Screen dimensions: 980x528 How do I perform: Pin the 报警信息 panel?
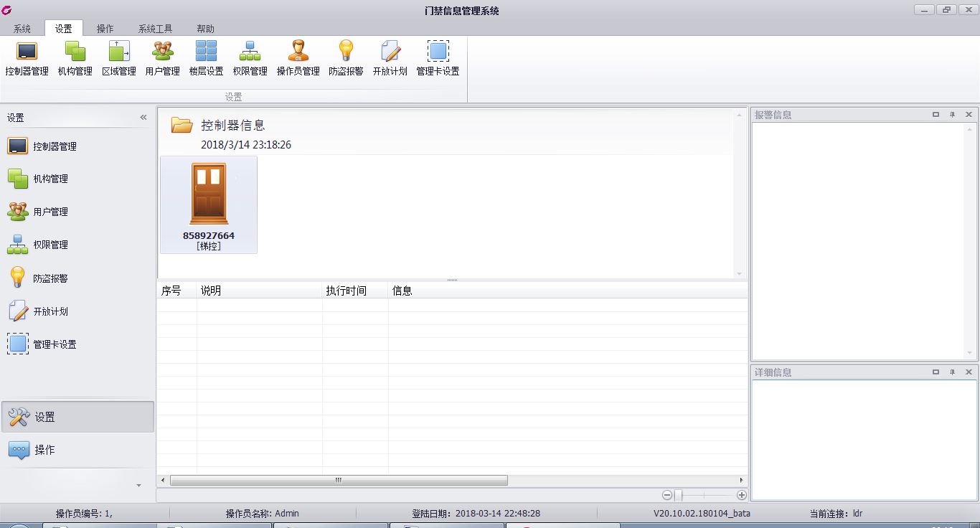coord(952,115)
